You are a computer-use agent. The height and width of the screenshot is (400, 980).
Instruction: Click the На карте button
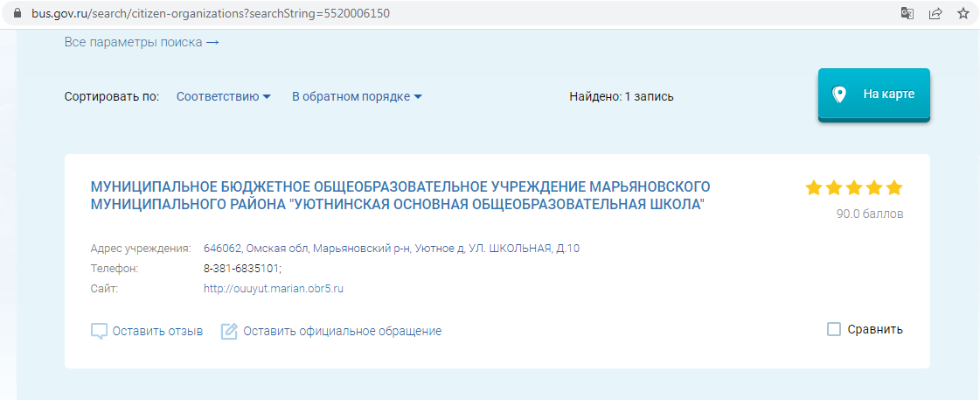click(x=873, y=95)
